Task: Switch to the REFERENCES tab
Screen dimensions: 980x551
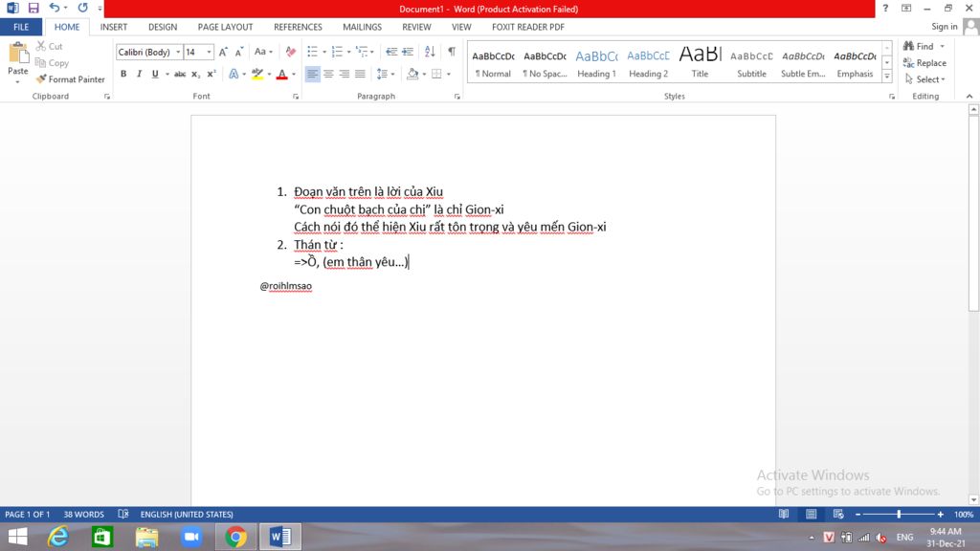Action: (x=299, y=27)
